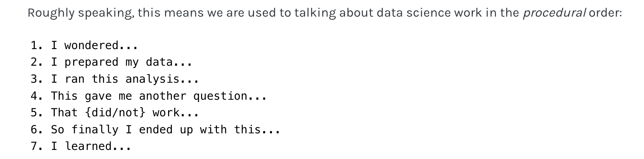This screenshot has width=644, height=159.
Task: Click the word "finally" in step six
Action: point(95,130)
